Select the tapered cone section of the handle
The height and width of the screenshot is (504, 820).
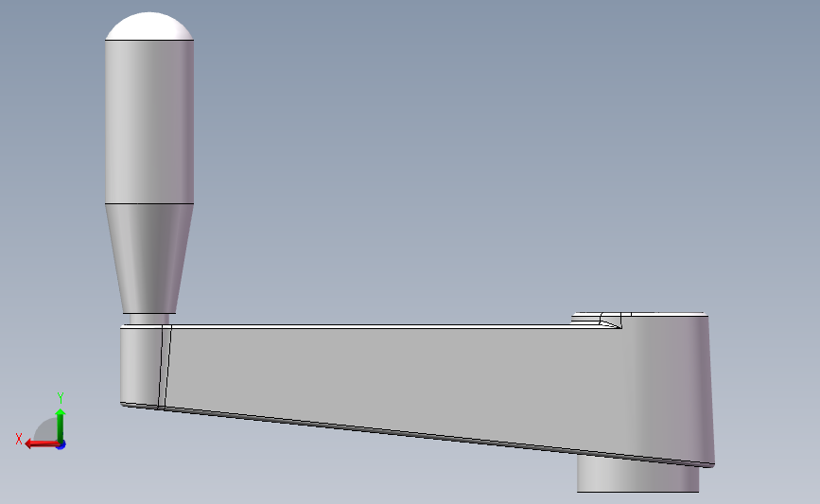149,258
